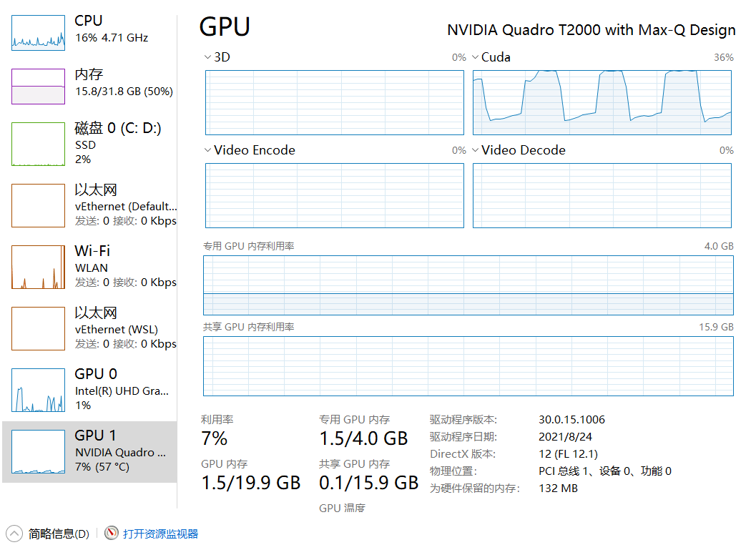Select the 内存 memory graph thumbnail

(38, 87)
